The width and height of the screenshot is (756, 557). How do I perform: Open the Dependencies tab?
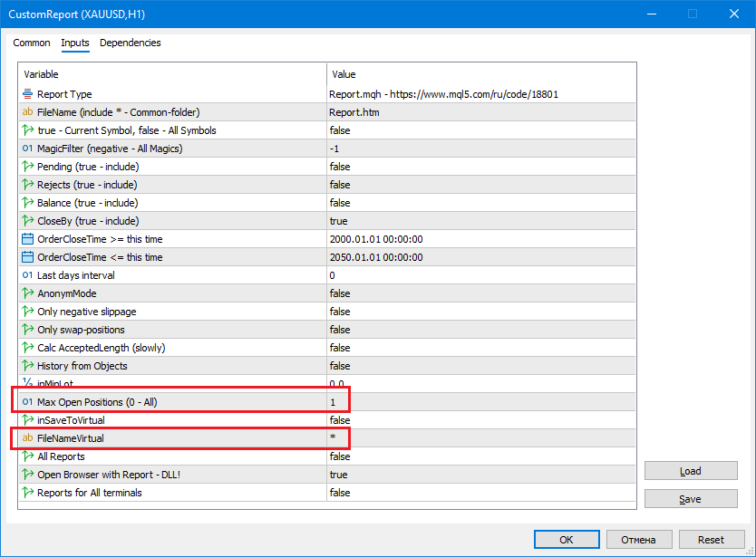(x=130, y=43)
